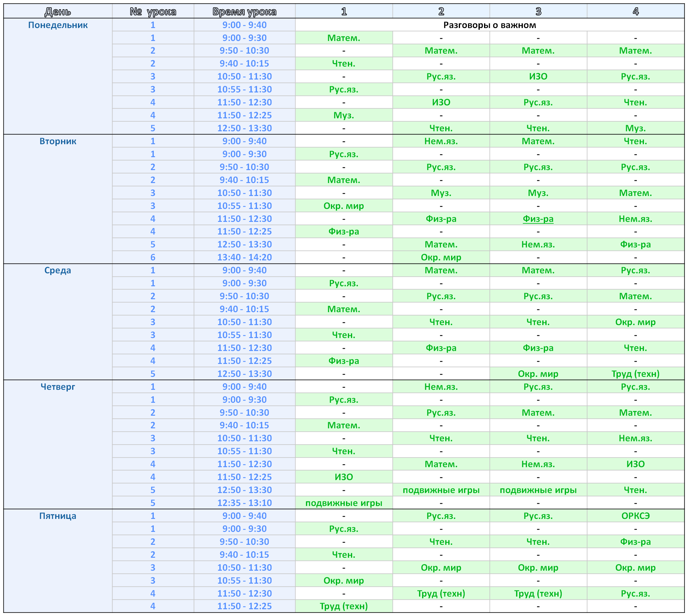Select Wednesday's 'Матем.' in the 9:50 - 10:30 row
The height and width of the screenshot is (616, 688).
(x=636, y=296)
